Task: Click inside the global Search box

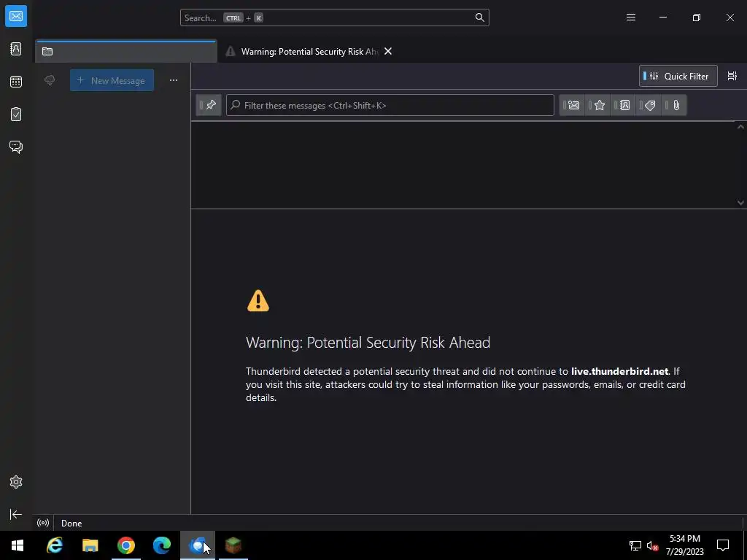Action: tap(334, 17)
